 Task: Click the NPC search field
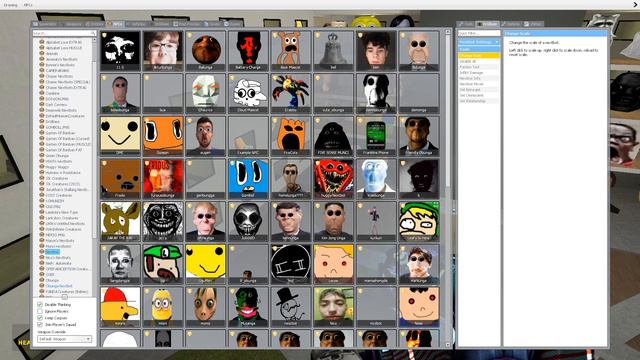64,33
